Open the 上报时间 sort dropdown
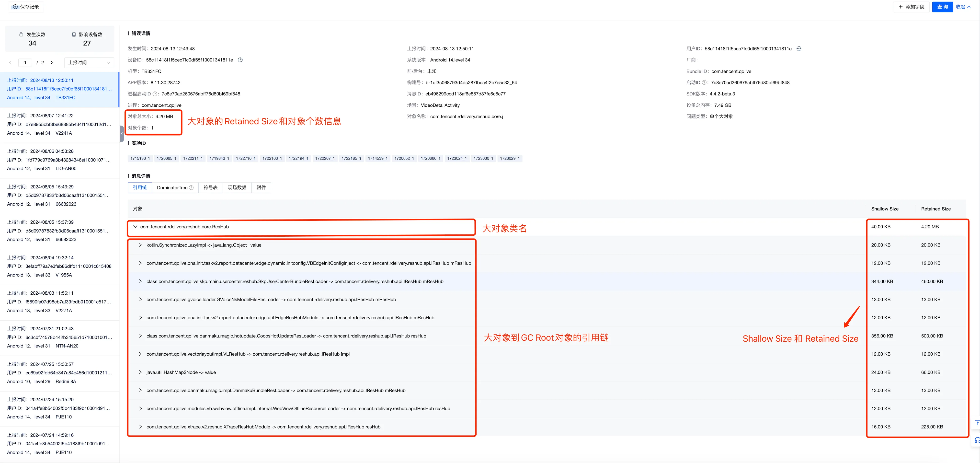The height and width of the screenshot is (463, 980). [x=89, y=62]
